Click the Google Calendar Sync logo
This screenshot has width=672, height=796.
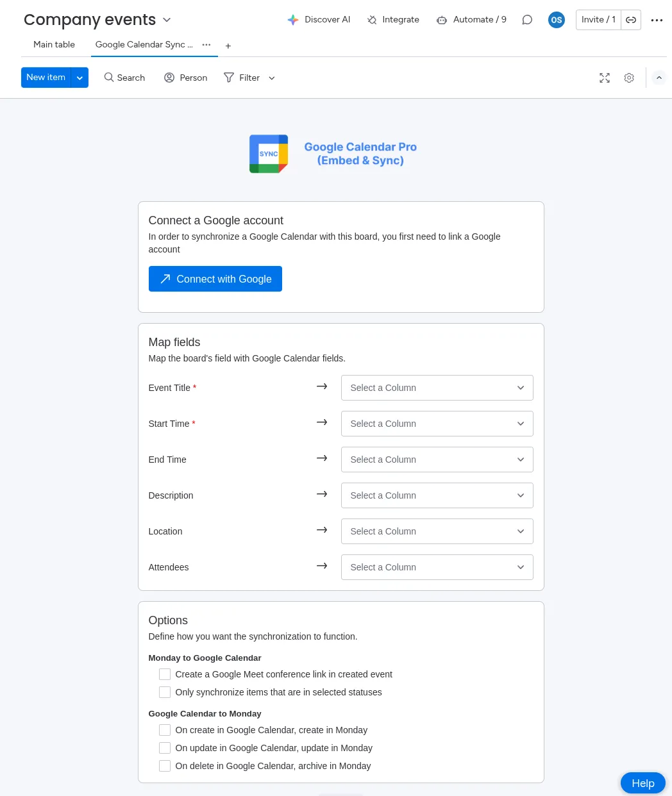click(x=269, y=154)
